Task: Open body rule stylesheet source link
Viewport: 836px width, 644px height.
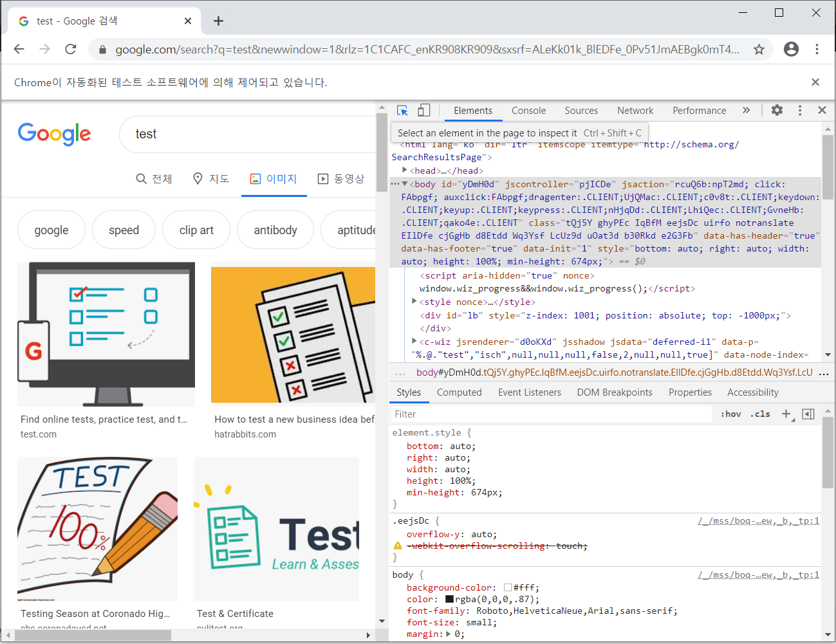Action: pyautogui.click(x=759, y=575)
